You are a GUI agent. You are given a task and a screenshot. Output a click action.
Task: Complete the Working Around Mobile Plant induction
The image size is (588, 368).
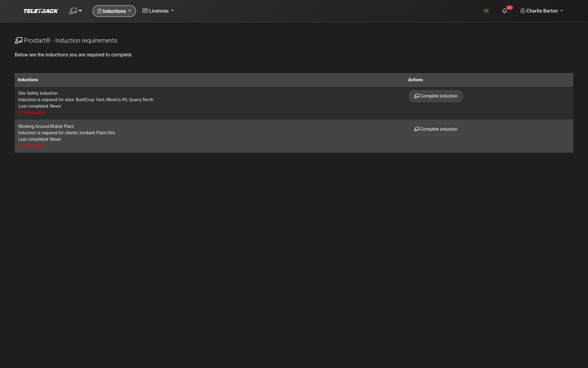[435, 129]
